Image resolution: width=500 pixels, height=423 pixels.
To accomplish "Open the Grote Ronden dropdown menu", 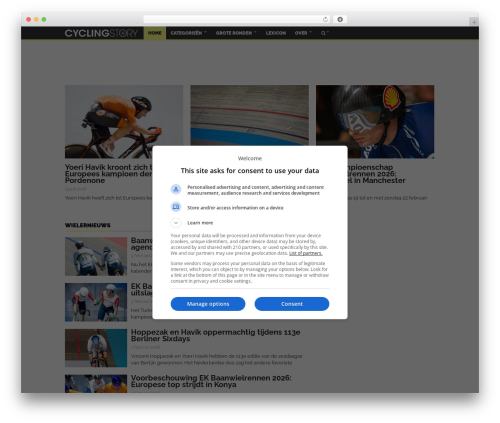I will point(236,33).
